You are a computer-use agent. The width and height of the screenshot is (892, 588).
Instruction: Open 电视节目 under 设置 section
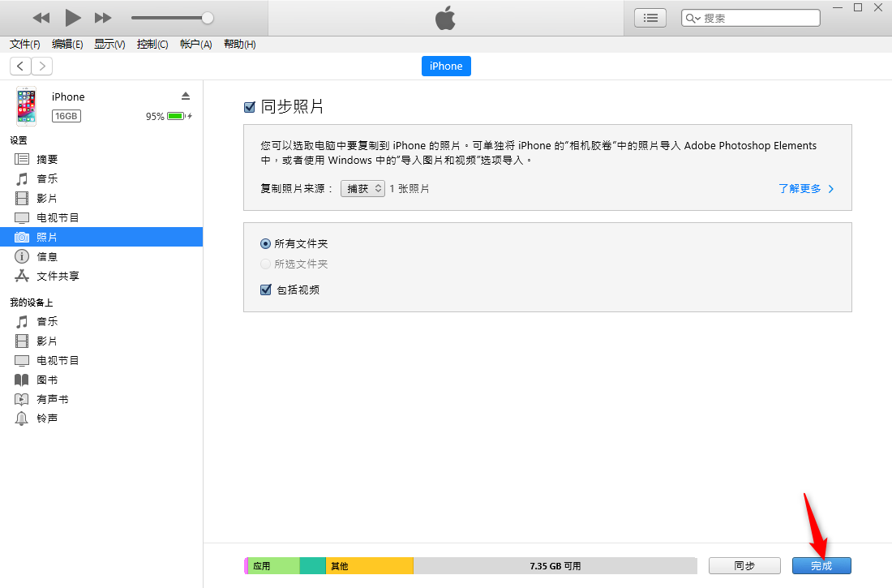click(101, 217)
